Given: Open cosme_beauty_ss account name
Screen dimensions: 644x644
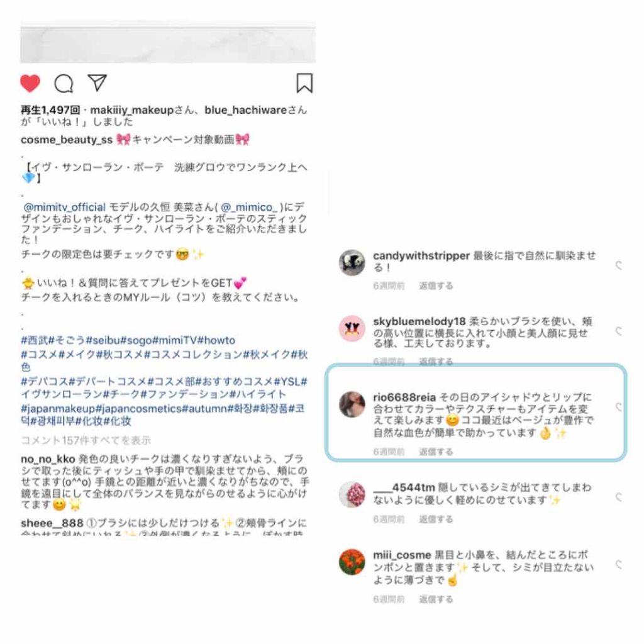Looking at the screenshot, I should coord(67,140).
